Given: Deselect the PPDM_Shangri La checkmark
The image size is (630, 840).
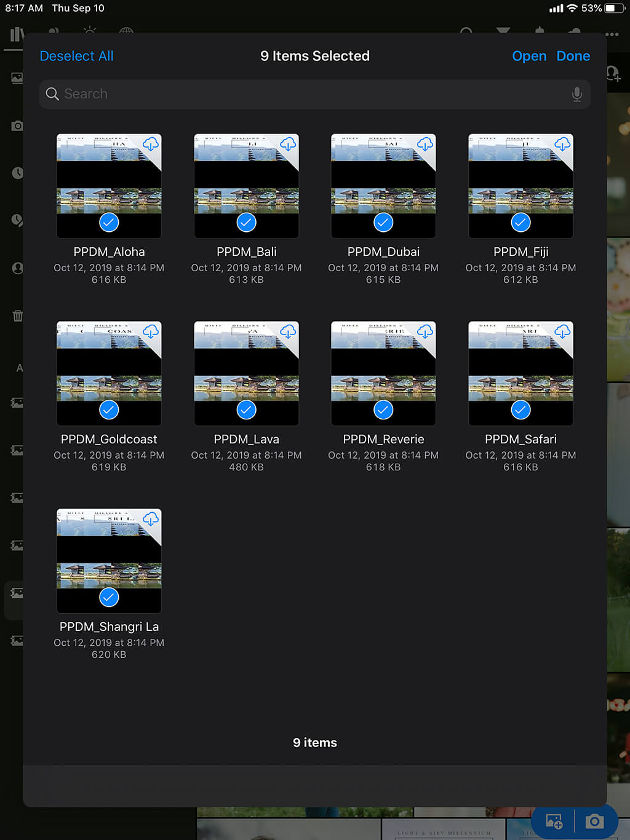Looking at the screenshot, I should point(108,597).
